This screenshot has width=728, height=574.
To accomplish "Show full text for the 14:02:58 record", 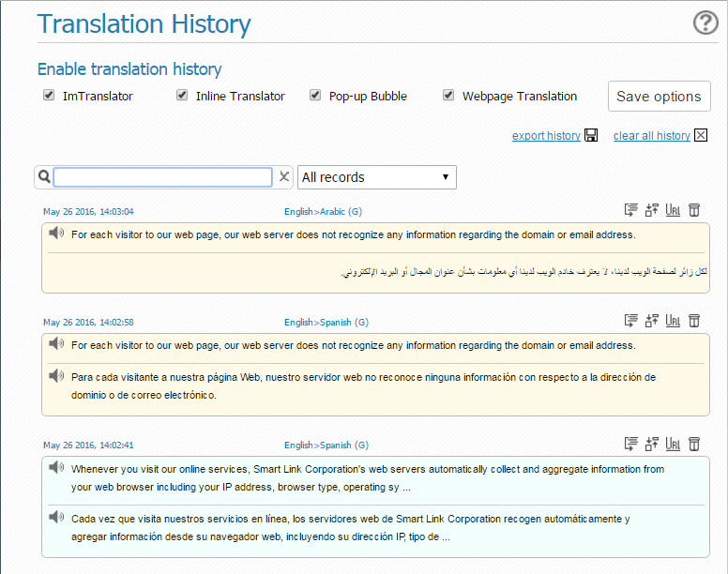I will point(631,321).
